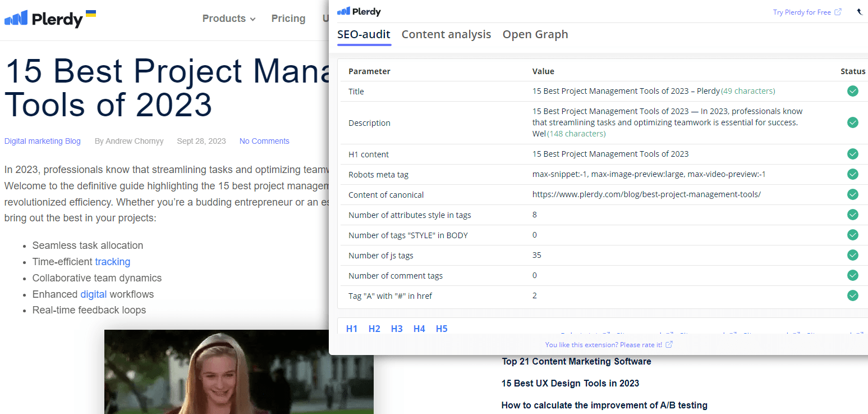868x414 pixels.
Task: Click the value 35 for js tags
Action: [537, 255]
